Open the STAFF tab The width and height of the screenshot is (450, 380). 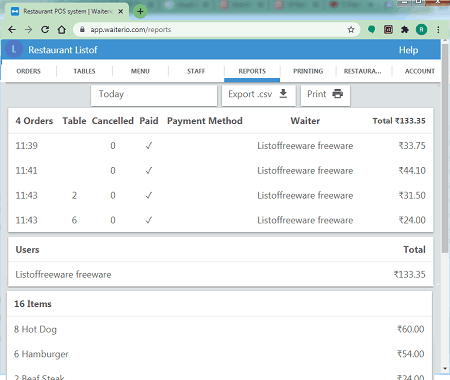tap(196, 71)
